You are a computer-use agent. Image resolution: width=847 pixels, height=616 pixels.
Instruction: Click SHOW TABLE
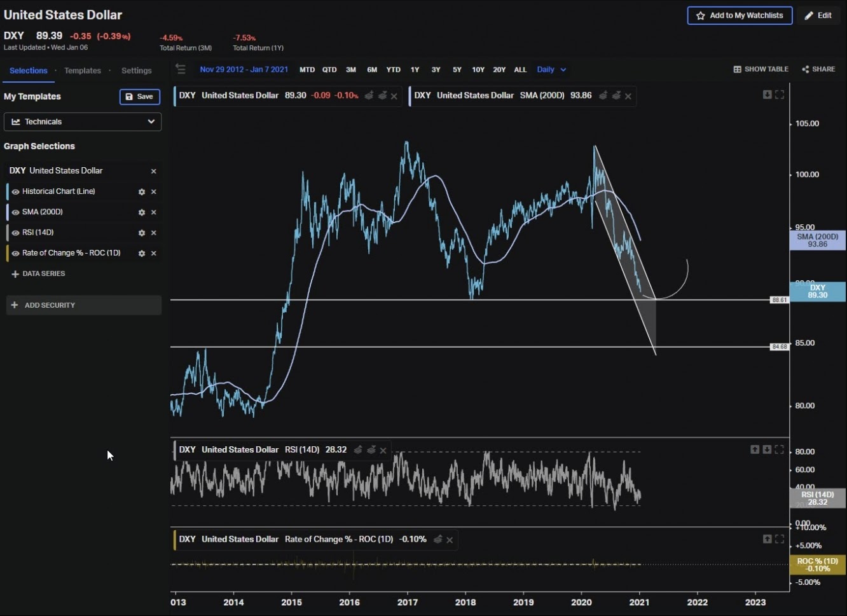click(x=761, y=69)
